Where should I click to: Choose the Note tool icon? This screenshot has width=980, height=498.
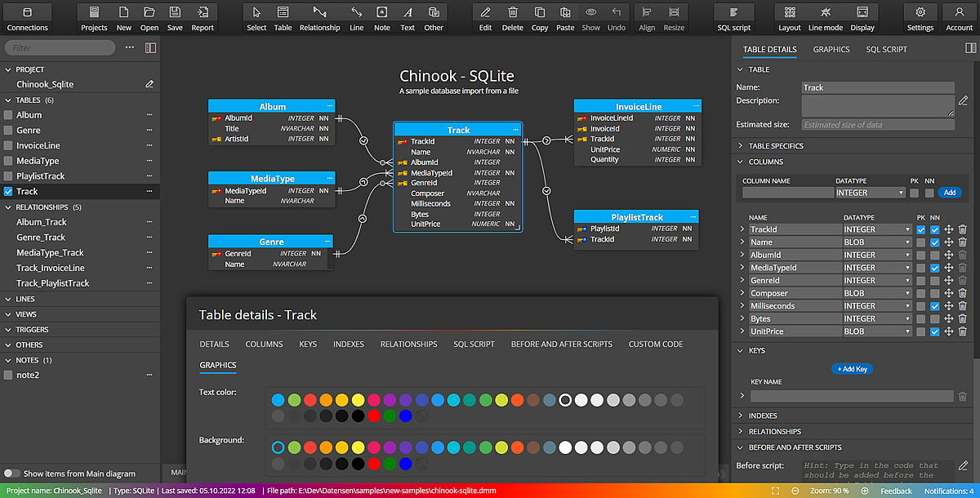pos(381,18)
